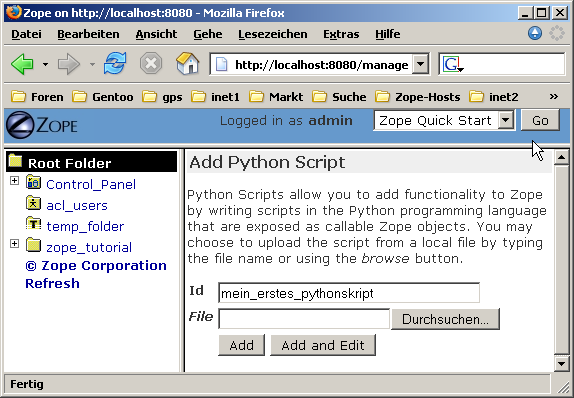Click the Stop loading icon

[x=151, y=63]
